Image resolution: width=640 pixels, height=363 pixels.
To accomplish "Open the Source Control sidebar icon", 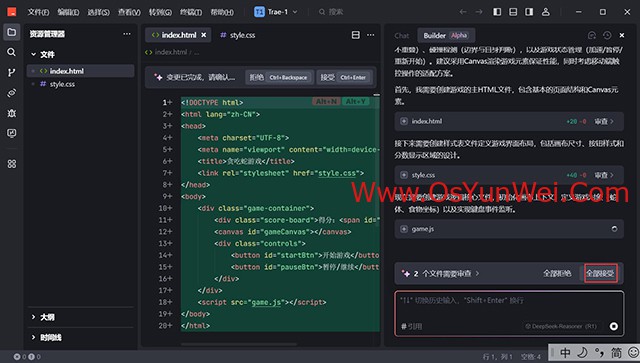I will coord(11,73).
